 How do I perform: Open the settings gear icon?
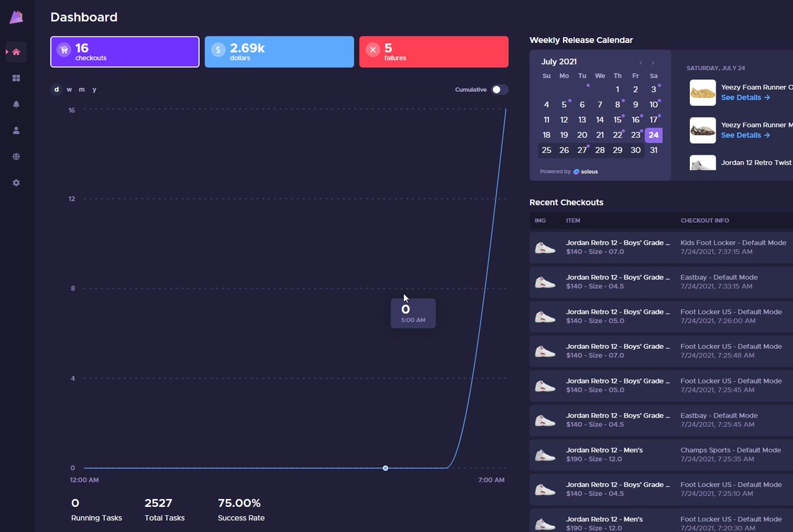click(x=15, y=182)
